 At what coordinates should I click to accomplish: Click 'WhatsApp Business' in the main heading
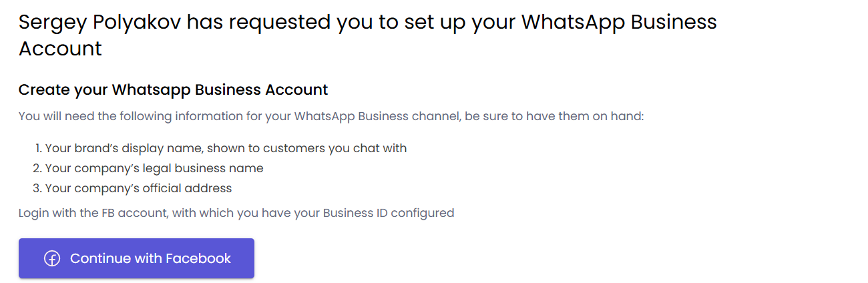click(x=618, y=23)
